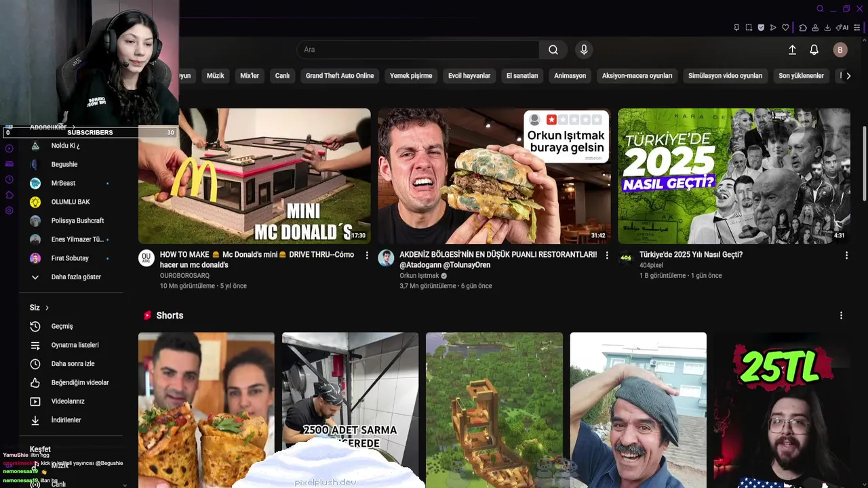Click the browser pin icon in toolbar
The width and height of the screenshot is (868, 488).
pyautogui.click(x=736, y=28)
